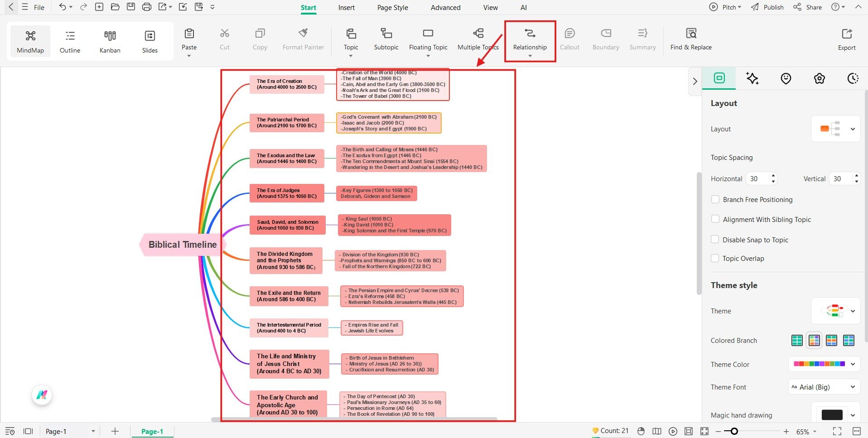Start presentation from status bar play icon

pos(673,431)
